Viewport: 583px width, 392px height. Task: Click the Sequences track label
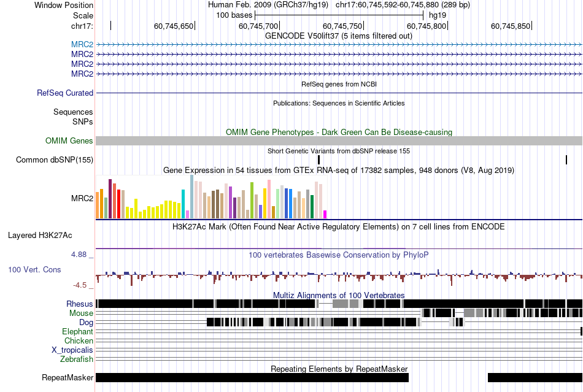(73, 112)
